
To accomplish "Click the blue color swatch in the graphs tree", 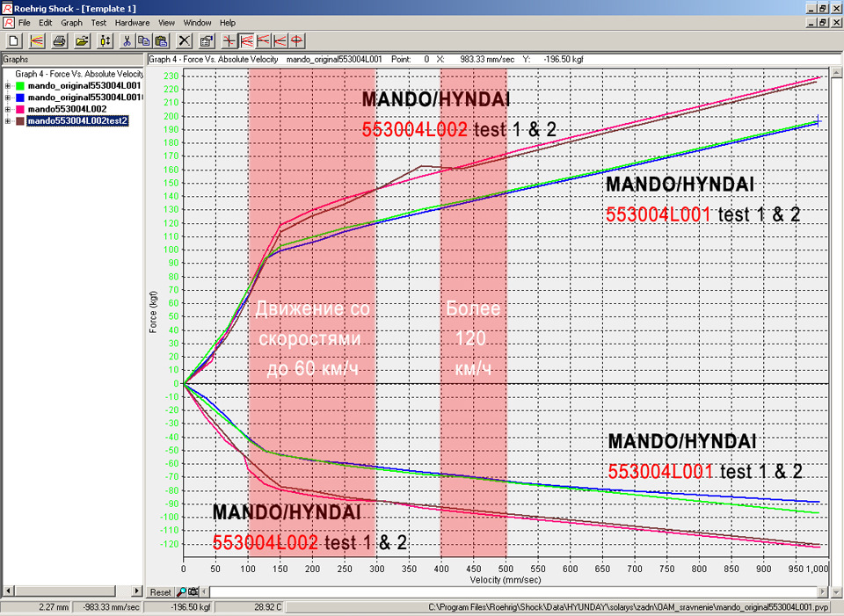I will tap(20, 98).
